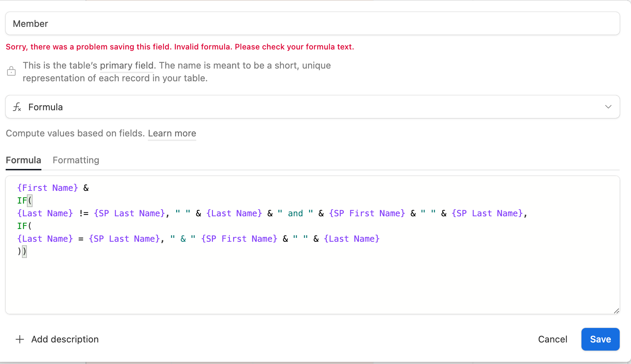Click the first IF( keyword in formula
631x364 pixels.
pyautogui.click(x=24, y=200)
